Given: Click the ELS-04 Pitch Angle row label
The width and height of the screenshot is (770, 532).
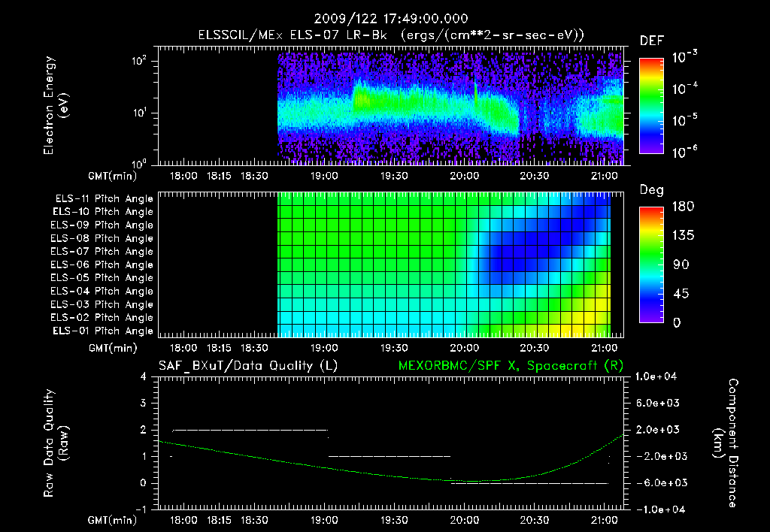Looking at the screenshot, I should (102, 291).
